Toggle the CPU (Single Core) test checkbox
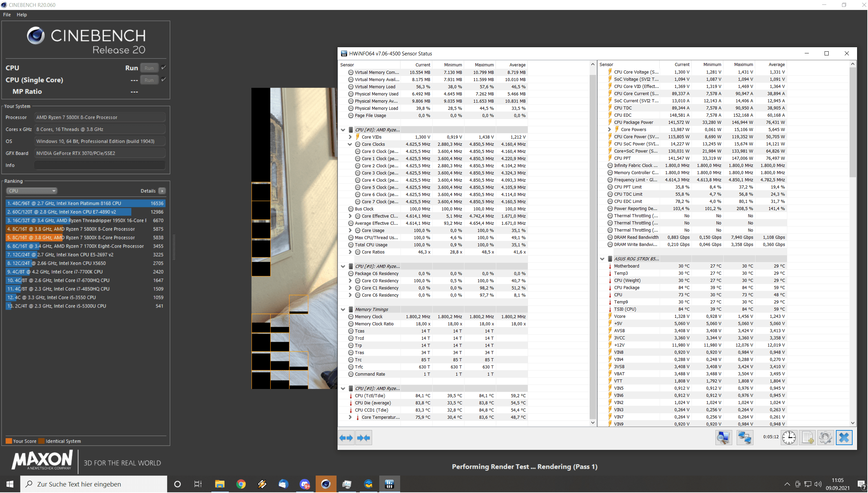Screen dimensions: 868x493 point(163,80)
